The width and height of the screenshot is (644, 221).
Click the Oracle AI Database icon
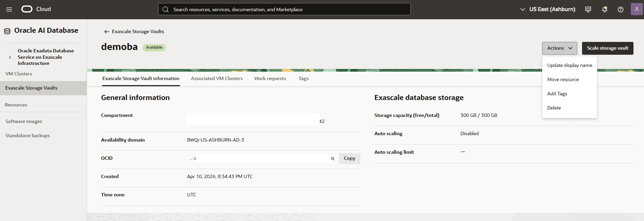coord(7,31)
